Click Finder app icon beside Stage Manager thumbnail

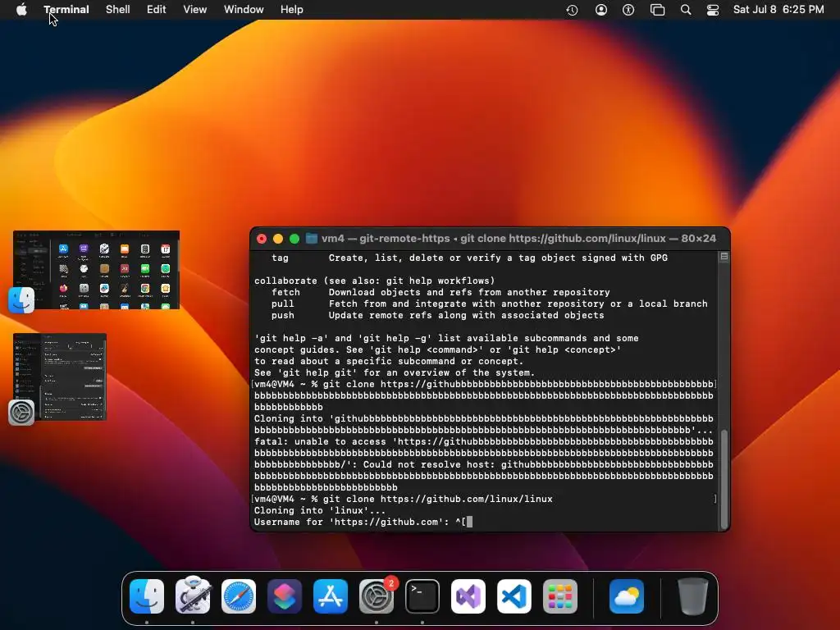[x=21, y=300]
